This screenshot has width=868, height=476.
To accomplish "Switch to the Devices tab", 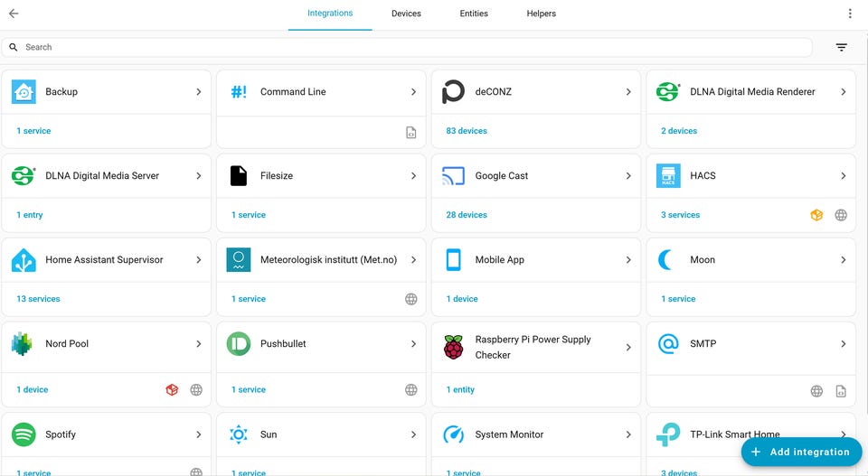I will pyautogui.click(x=406, y=14).
